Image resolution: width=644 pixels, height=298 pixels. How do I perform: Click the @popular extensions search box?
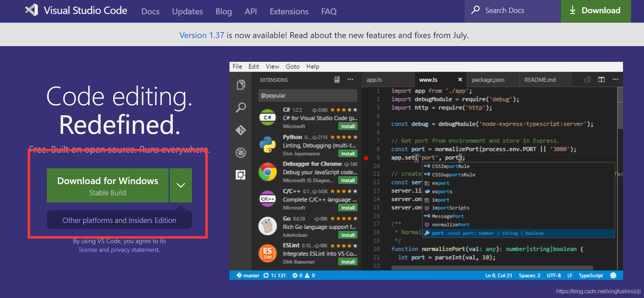(308, 95)
